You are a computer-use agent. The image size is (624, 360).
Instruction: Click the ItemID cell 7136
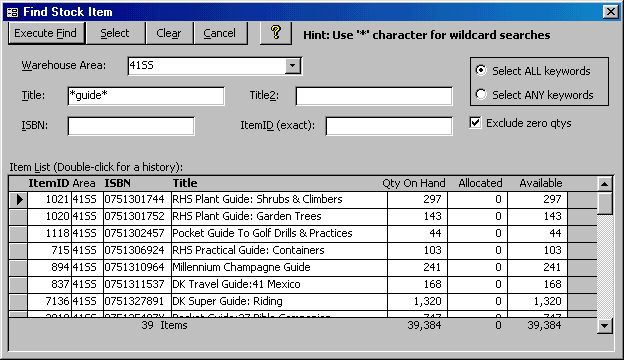(x=49, y=302)
